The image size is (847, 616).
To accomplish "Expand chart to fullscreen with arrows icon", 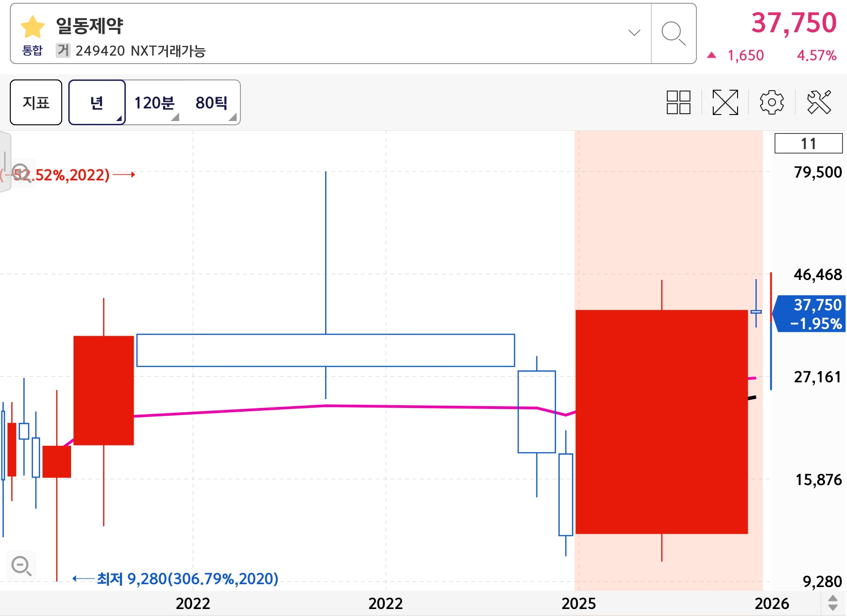I will point(725,102).
